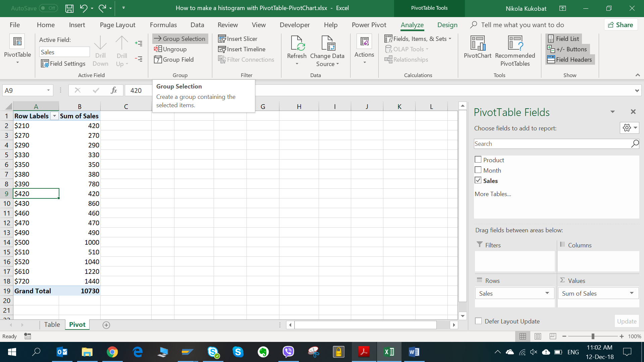Click the Search fields input box
Viewport: 644px width, 362px height.
pyautogui.click(x=552, y=144)
